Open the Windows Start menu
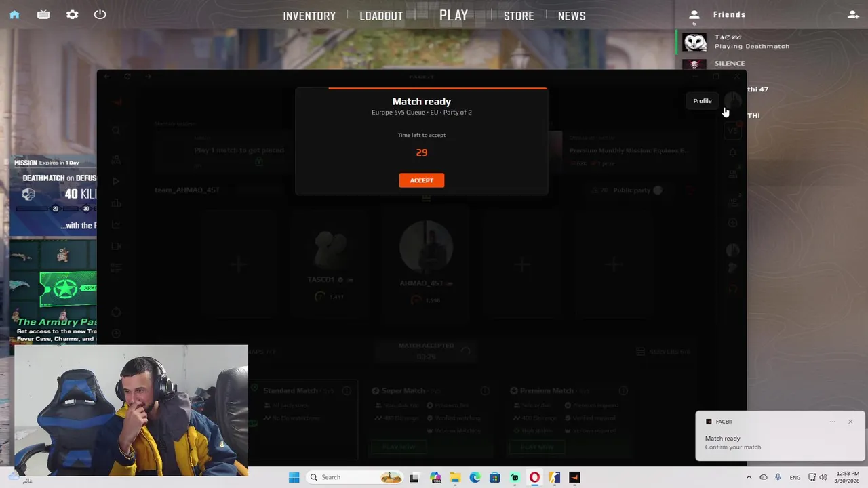This screenshot has height=488, width=868. click(x=294, y=477)
